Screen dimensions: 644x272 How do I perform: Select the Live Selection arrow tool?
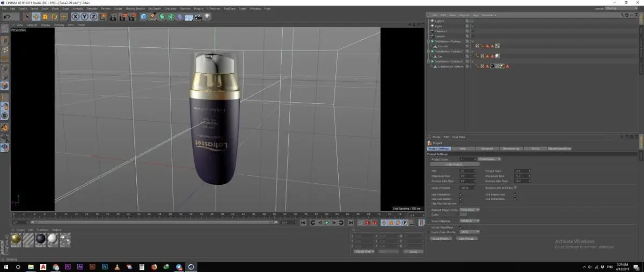[x=27, y=17]
